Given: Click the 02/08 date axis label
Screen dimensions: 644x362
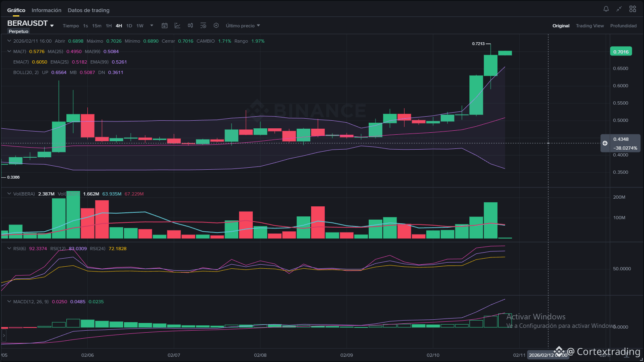Looking at the screenshot, I should pyautogui.click(x=260, y=355).
